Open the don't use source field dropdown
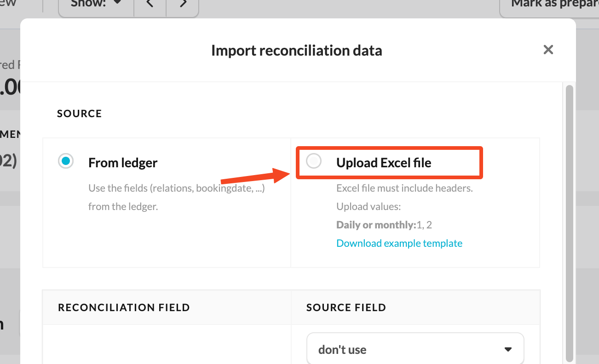599x364 pixels. (415, 349)
